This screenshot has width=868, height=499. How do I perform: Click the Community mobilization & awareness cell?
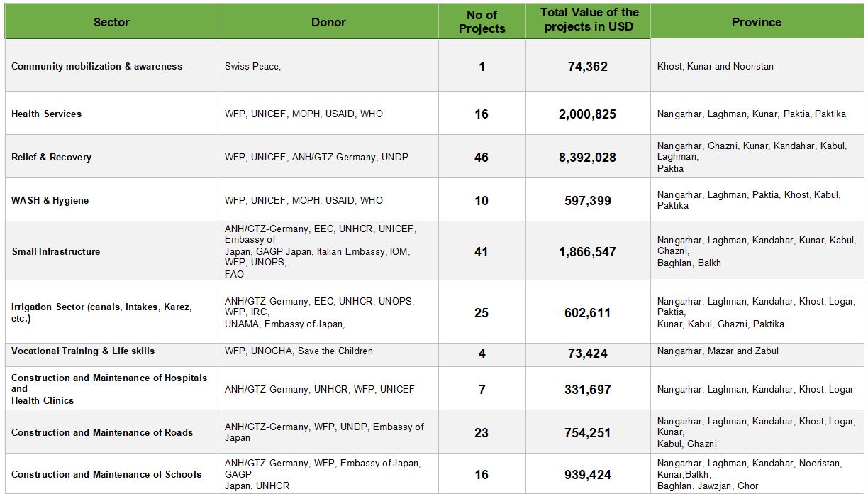pyautogui.click(x=111, y=66)
